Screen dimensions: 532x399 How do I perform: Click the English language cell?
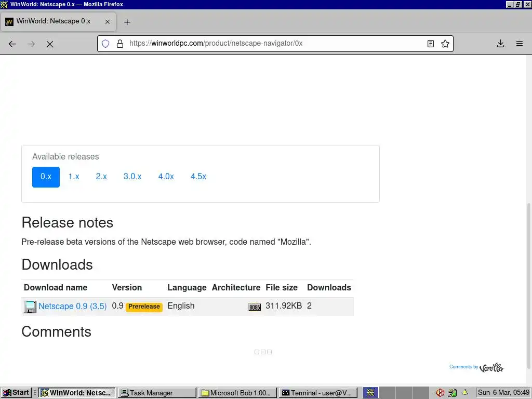[181, 306]
